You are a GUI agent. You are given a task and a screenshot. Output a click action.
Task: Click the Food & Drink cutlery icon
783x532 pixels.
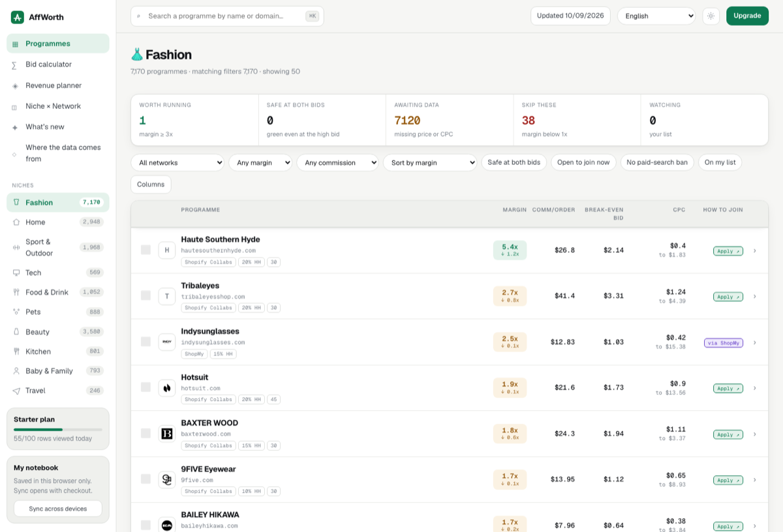click(x=16, y=292)
